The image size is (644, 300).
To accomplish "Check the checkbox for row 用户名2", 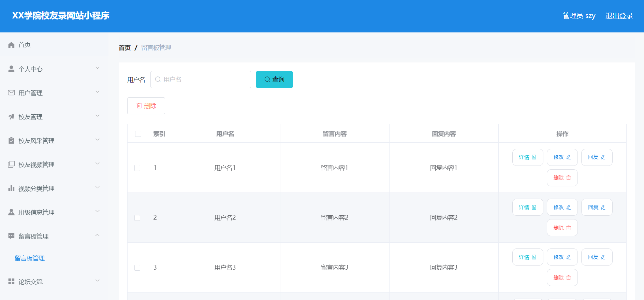I will 137,218.
